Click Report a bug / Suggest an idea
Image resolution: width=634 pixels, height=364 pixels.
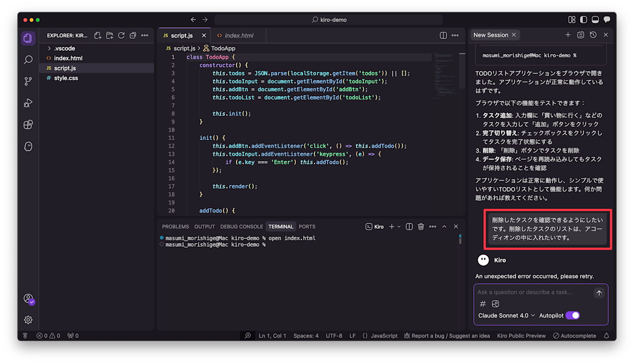pyautogui.click(x=446, y=335)
